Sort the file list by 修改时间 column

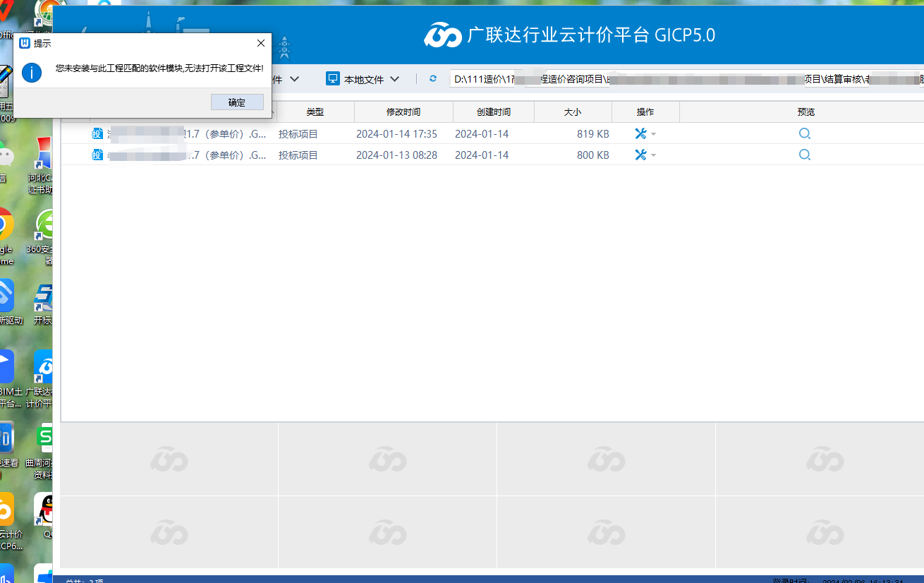point(403,112)
